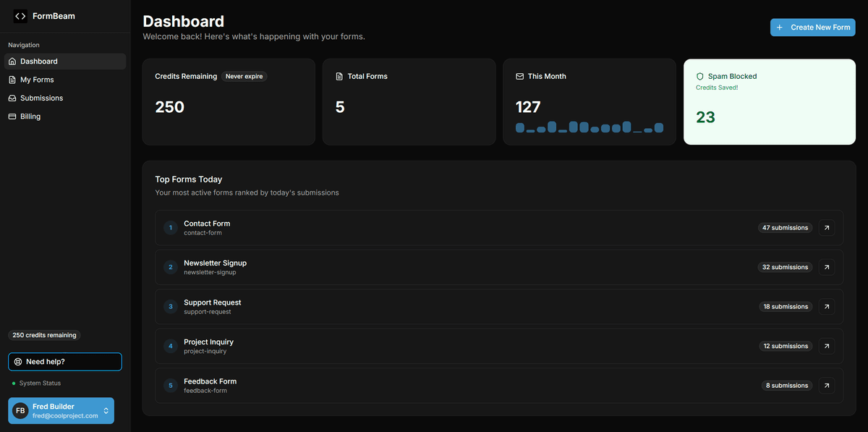
Task: Click the help circle icon in Need help button
Action: pos(19,361)
